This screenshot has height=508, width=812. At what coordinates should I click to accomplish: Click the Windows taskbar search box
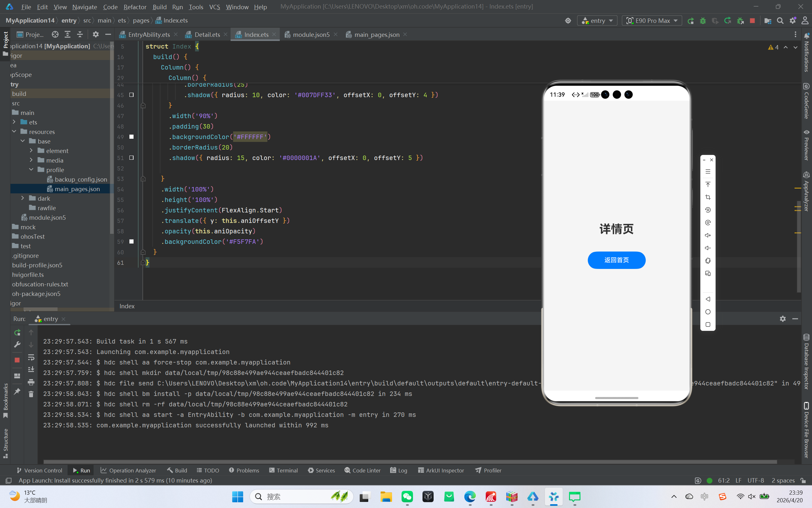click(301, 497)
